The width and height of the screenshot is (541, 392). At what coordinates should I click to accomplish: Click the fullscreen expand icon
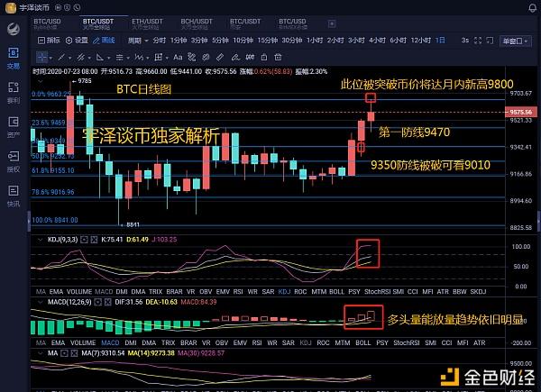pos(478,41)
